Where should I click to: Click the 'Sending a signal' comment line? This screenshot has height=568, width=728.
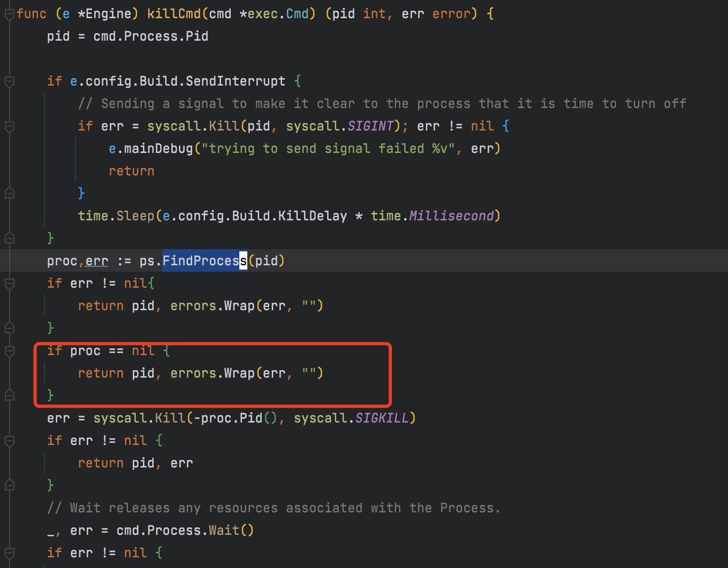382,104
